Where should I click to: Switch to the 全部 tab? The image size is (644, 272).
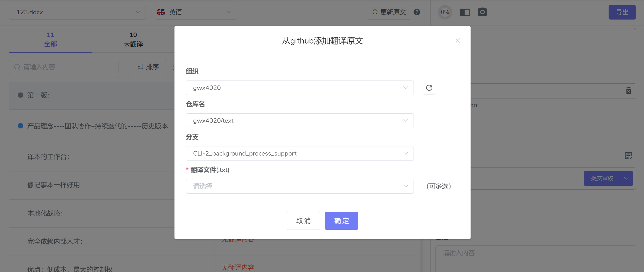pyautogui.click(x=51, y=40)
